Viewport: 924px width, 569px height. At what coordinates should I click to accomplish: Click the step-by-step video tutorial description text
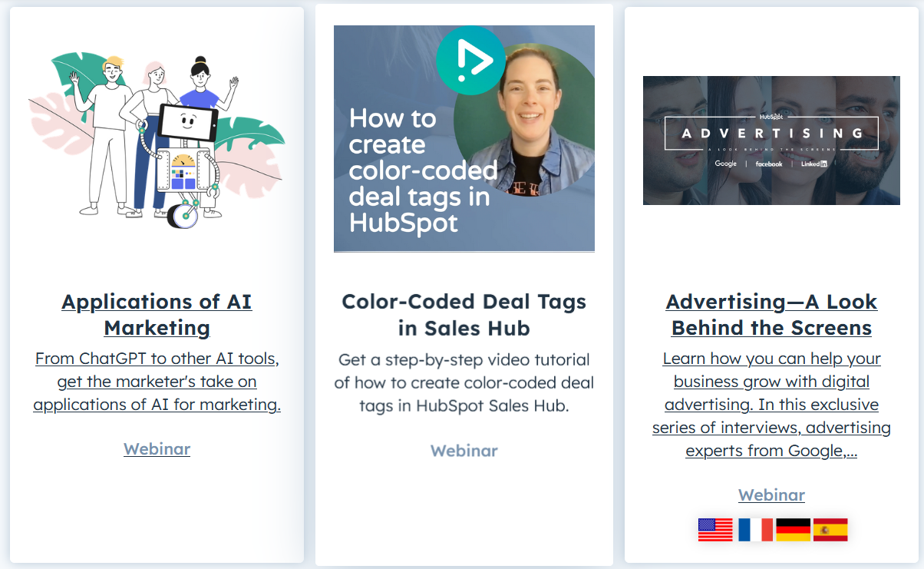coord(464,382)
